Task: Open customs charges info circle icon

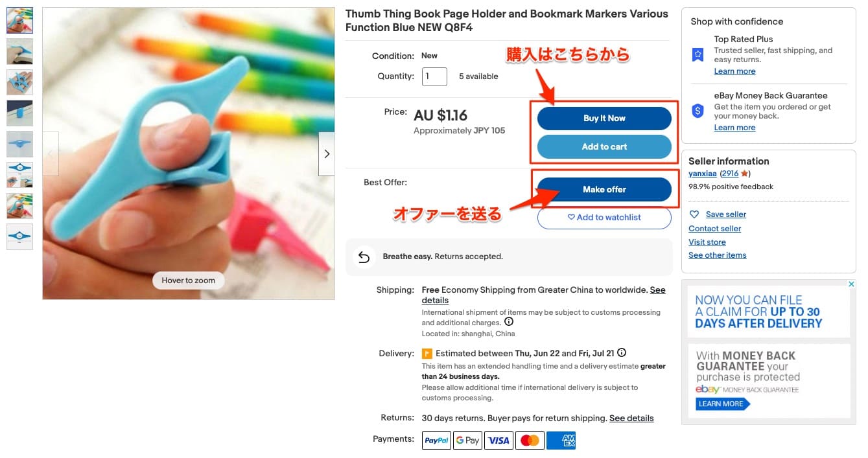Action: 509,322
